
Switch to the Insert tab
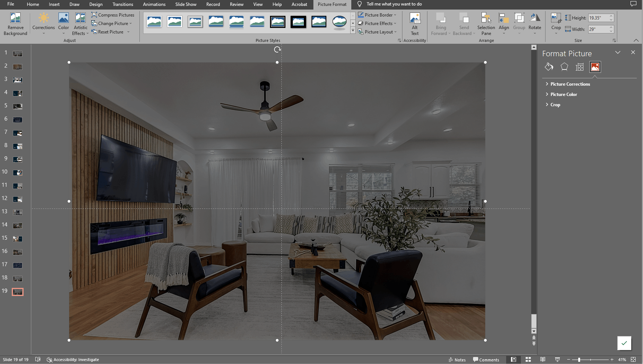(x=54, y=4)
